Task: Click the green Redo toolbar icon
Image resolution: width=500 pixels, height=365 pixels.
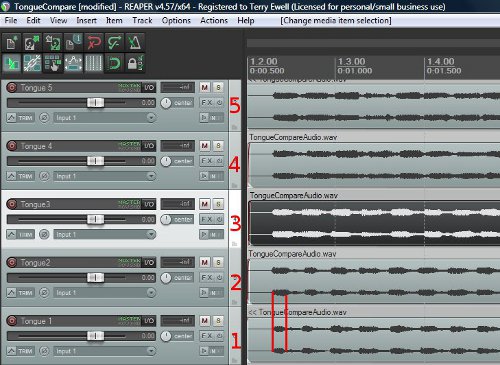Action: pos(114,42)
